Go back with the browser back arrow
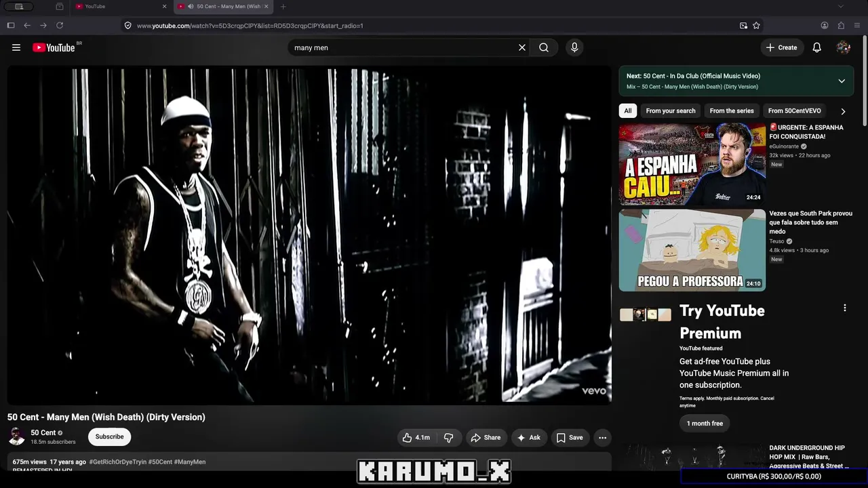868x488 pixels. 27,26
